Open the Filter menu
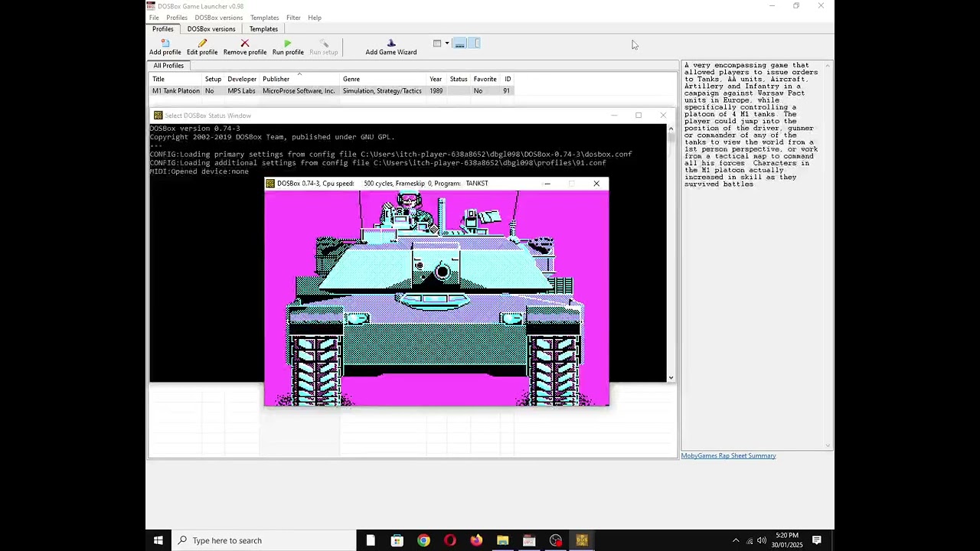The height and width of the screenshot is (551, 980). [293, 18]
